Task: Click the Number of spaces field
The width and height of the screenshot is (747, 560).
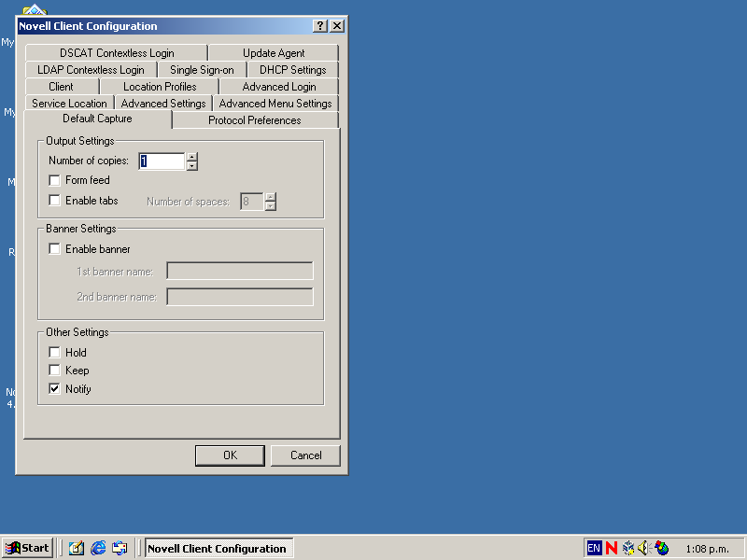Action: [x=252, y=202]
